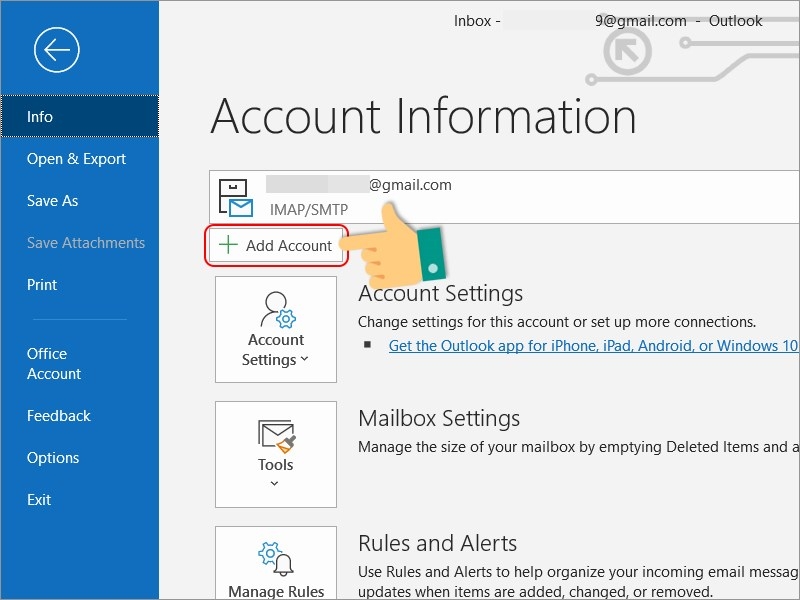Open the Open & Export menu item
Viewport: 800px width, 600px height.
77,159
